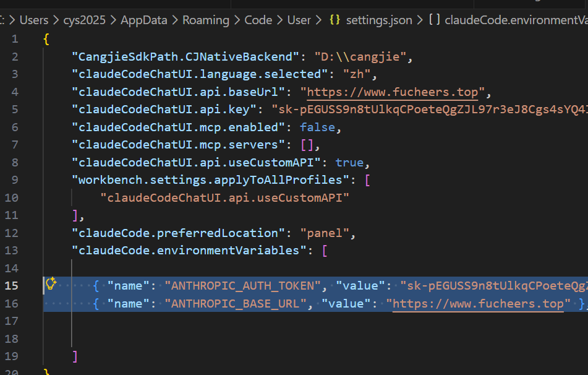This screenshot has height=375, width=588.
Task: Click the true value on line 8
Action: tap(349, 163)
